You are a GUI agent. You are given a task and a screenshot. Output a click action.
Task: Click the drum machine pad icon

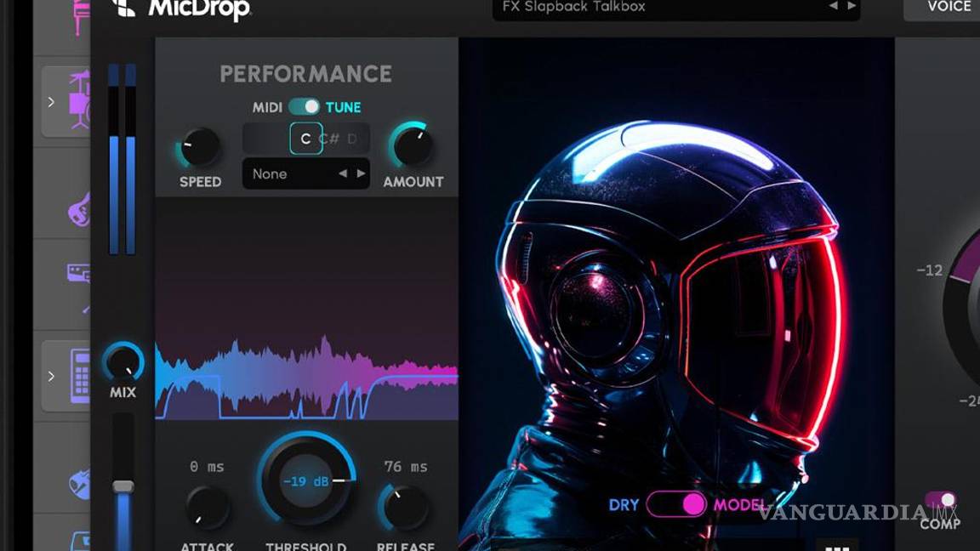pyautogui.click(x=80, y=375)
